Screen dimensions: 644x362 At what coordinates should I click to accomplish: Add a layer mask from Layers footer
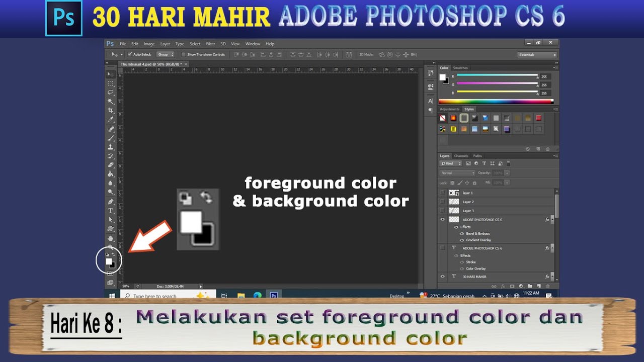(x=512, y=286)
